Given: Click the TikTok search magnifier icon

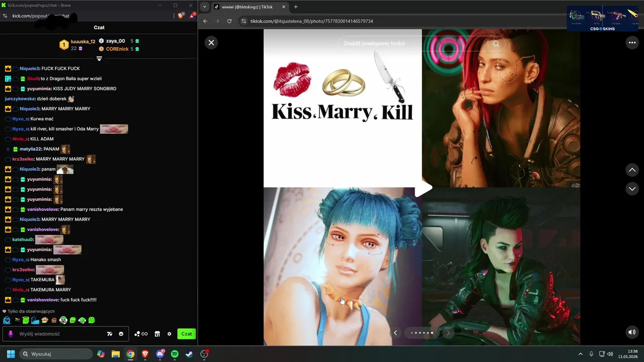Looking at the screenshot, I should [x=496, y=43].
